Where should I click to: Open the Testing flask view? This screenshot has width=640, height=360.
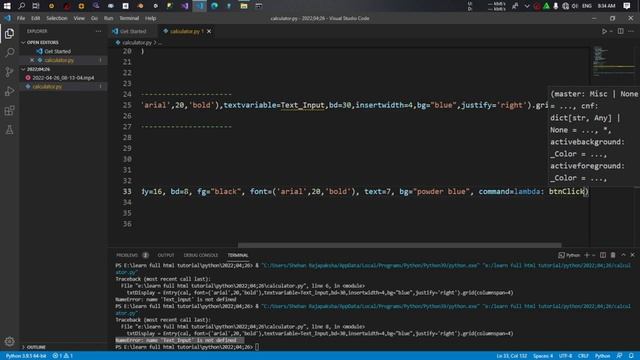(9, 130)
